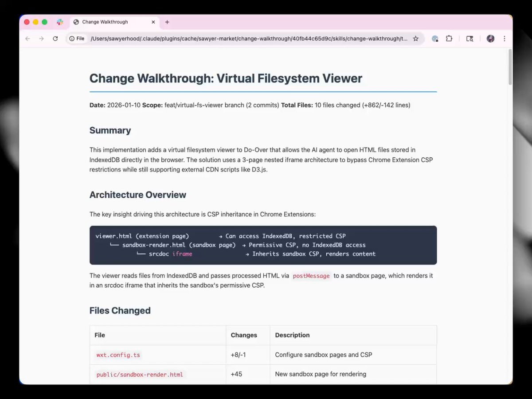Click the tab search toolbar icon
This screenshot has width=532, height=399.
coord(469,39)
